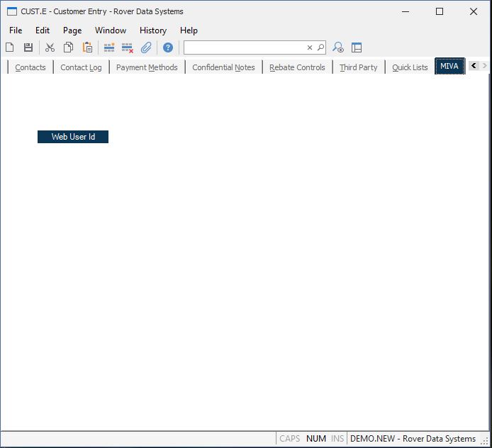Click the Copy icon in the toolbar

pos(69,47)
